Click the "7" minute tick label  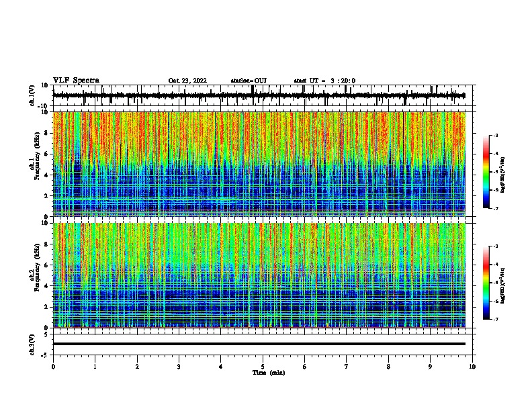[x=347, y=367]
